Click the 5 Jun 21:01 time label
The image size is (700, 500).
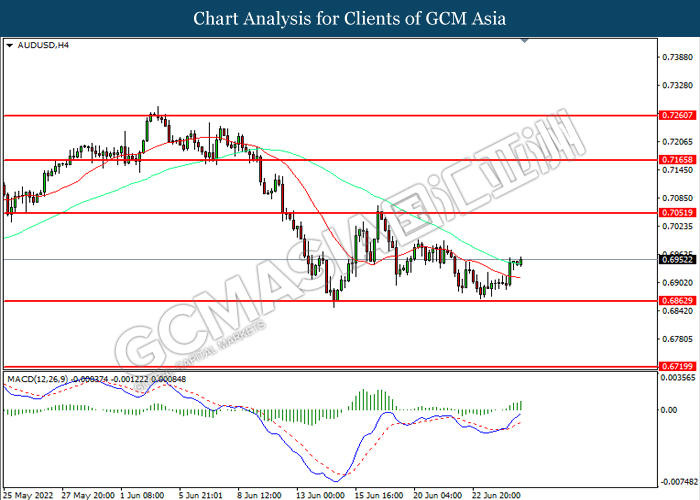coord(200,496)
